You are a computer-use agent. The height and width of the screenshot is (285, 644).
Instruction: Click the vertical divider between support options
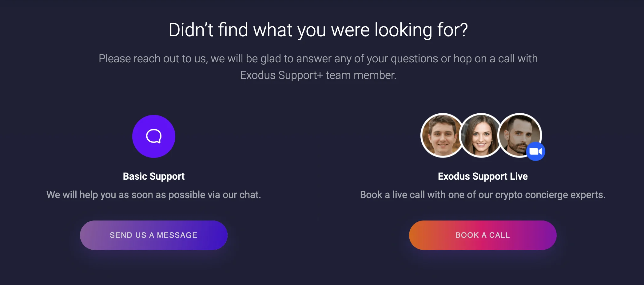[318, 181]
